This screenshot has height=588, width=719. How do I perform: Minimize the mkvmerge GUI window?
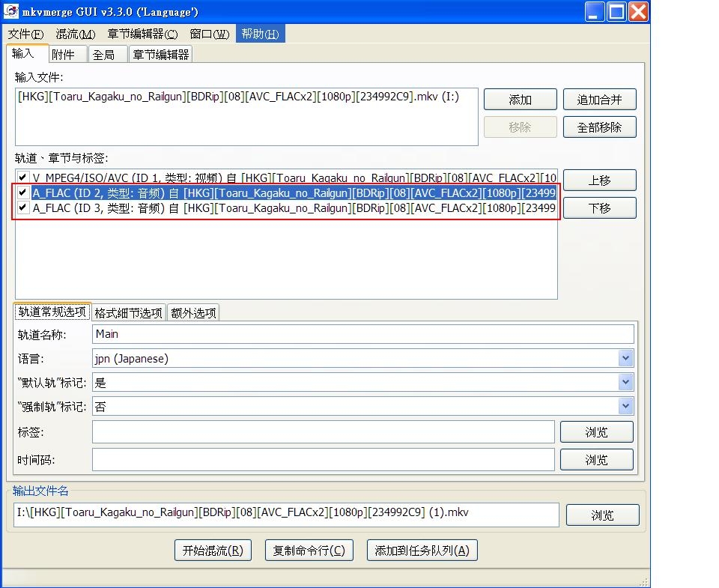coord(594,12)
